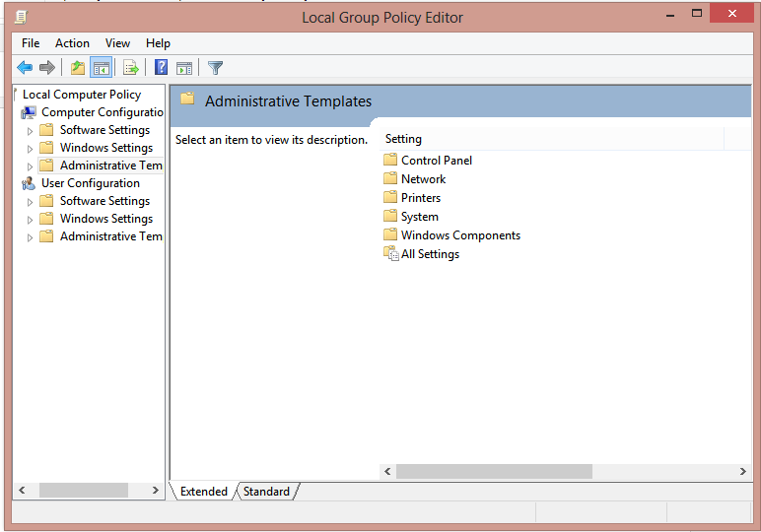Viewport: 761px width, 532px height.
Task: Click the Filter funnel icon
Action: coord(215,67)
